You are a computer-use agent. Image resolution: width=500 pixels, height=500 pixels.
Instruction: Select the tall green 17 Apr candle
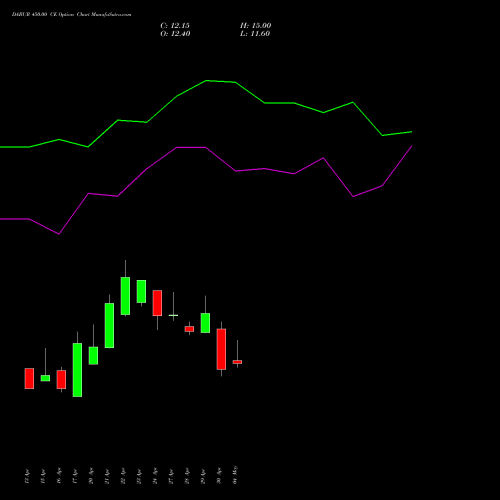tap(77, 370)
